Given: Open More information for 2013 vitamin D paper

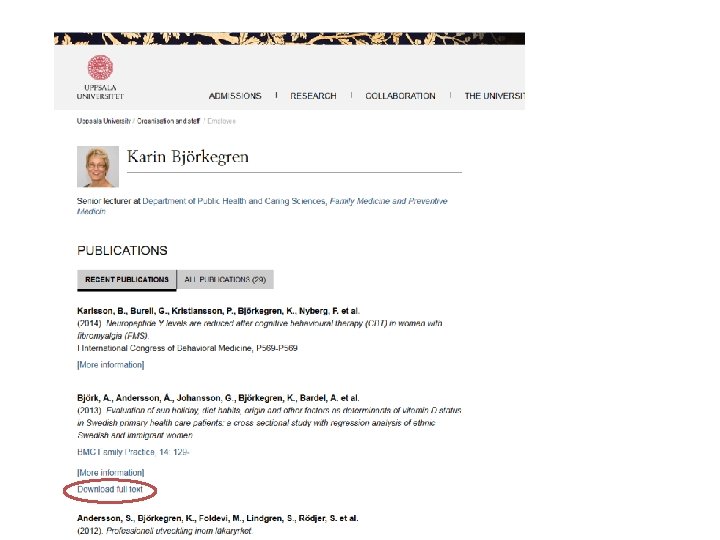Looking at the screenshot, I should point(111,472).
